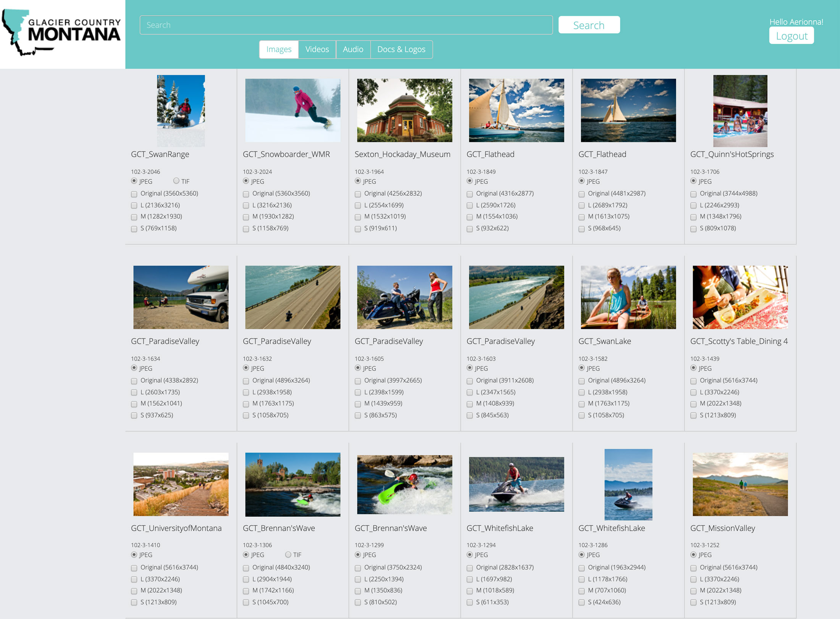The width and height of the screenshot is (840, 619).
Task: Check S (1058x705) for ParadiseValley 102-3-1632
Action: (246, 416)
